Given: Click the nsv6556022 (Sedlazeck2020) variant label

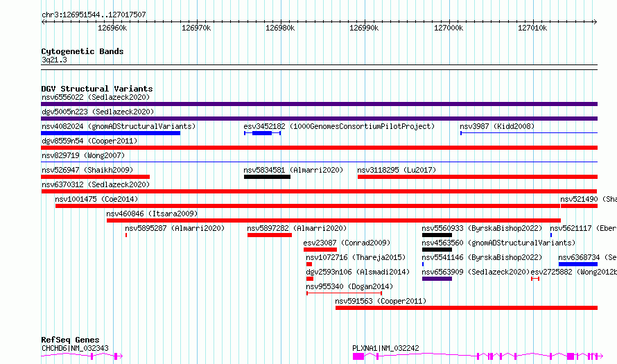Looking at the screenshot, I should point(96,97).
